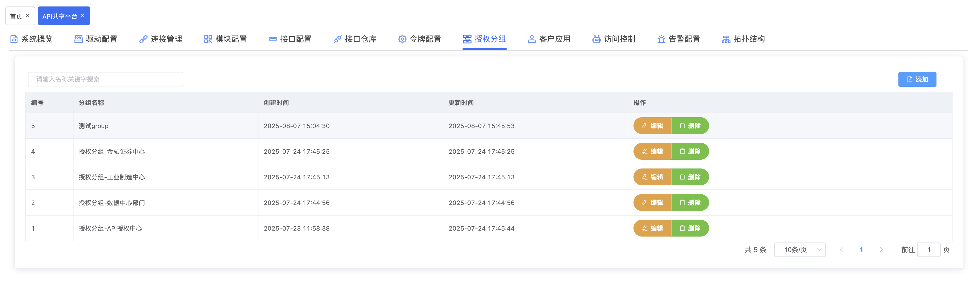Go to next page arrow
This screenshot has width=980, height=294.
pyautogui.click(x=881, y=250)
